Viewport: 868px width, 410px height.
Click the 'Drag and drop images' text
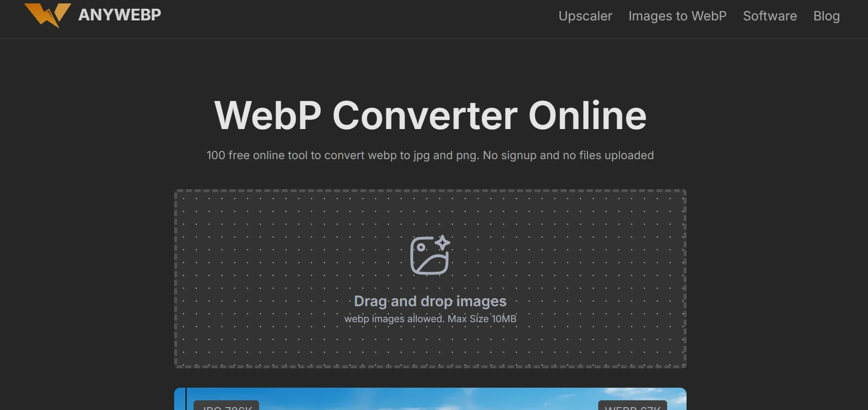pyautogui.click(x=430, y=301)
